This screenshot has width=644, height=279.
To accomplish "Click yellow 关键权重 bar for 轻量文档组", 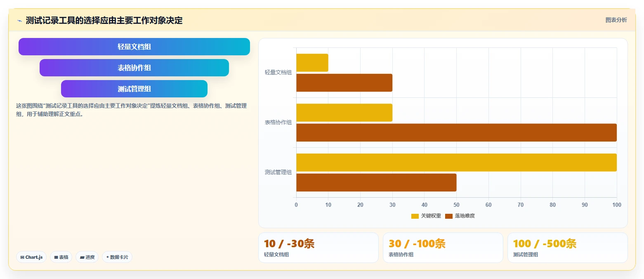I will tap(312, 63).
